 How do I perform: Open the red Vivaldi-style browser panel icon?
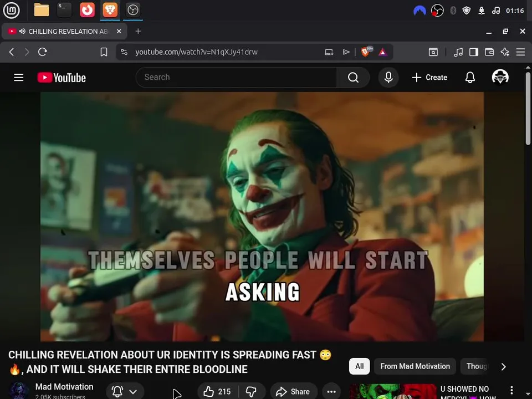pos(87,10)
